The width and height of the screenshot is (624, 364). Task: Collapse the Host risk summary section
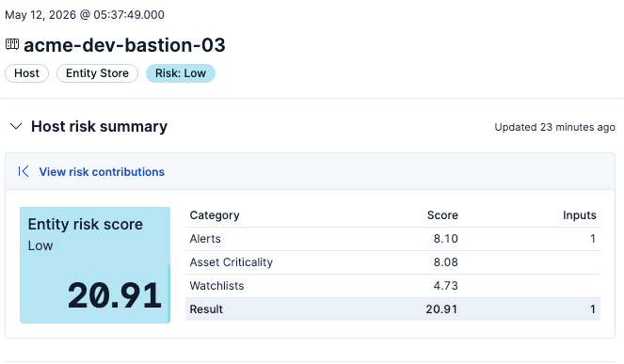[x=16, y=126]
